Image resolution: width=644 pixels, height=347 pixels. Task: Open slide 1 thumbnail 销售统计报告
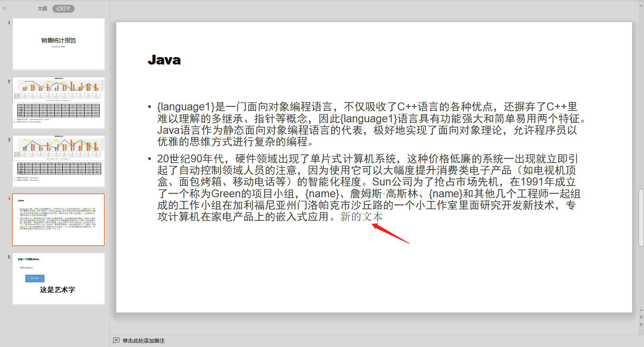59,44
